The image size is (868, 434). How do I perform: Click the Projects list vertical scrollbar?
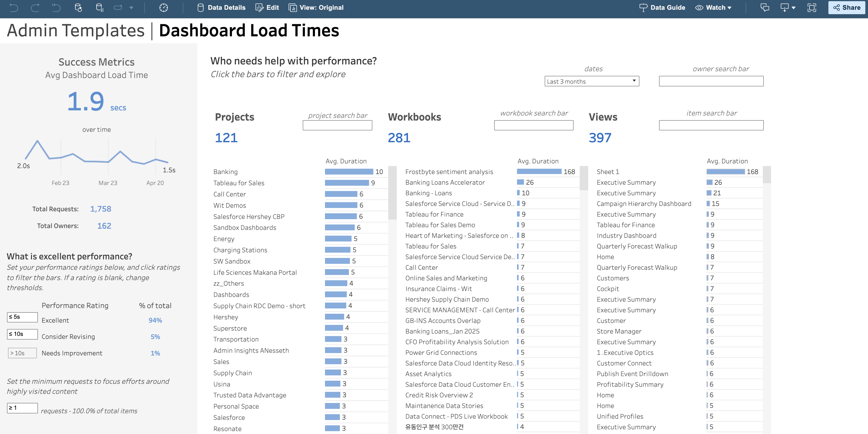(x=392, y=193)
